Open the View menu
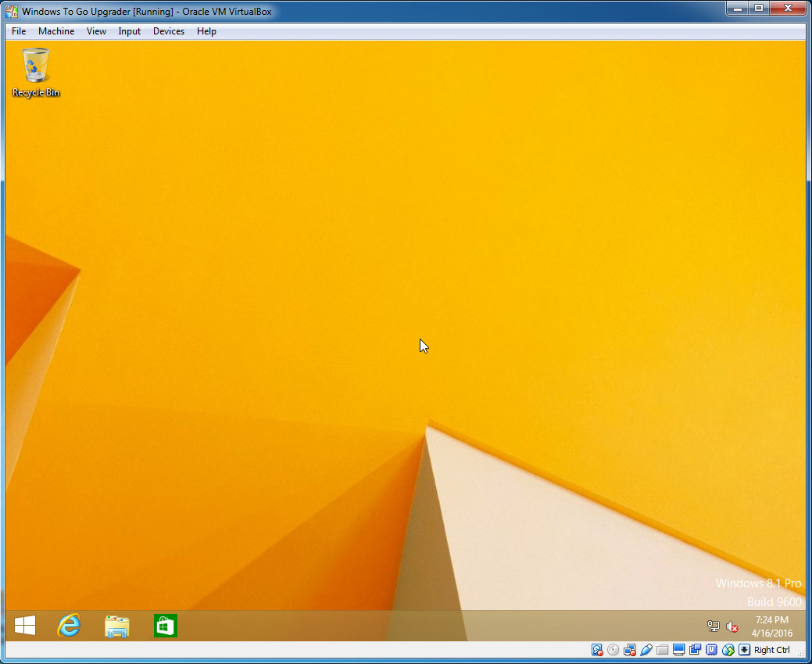This screenshot has height=664, width=812. point(96,31)
